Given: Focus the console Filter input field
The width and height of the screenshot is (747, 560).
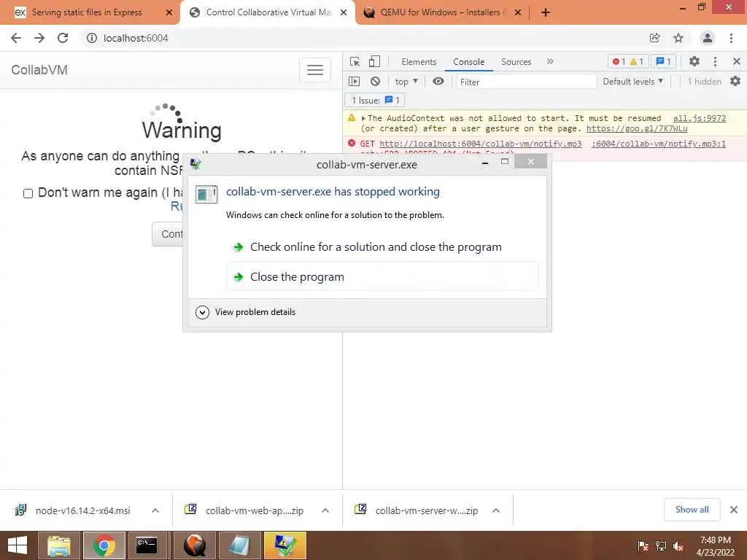Looking at the screenshot, I should tap(527, 82).
